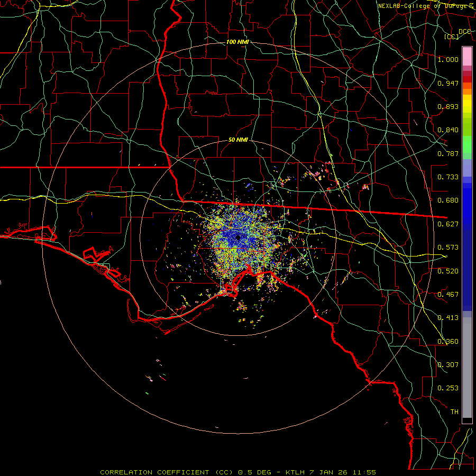Select the 0.840 scale value
Viewport: 476px width, 476px height.
pos(448,130)
